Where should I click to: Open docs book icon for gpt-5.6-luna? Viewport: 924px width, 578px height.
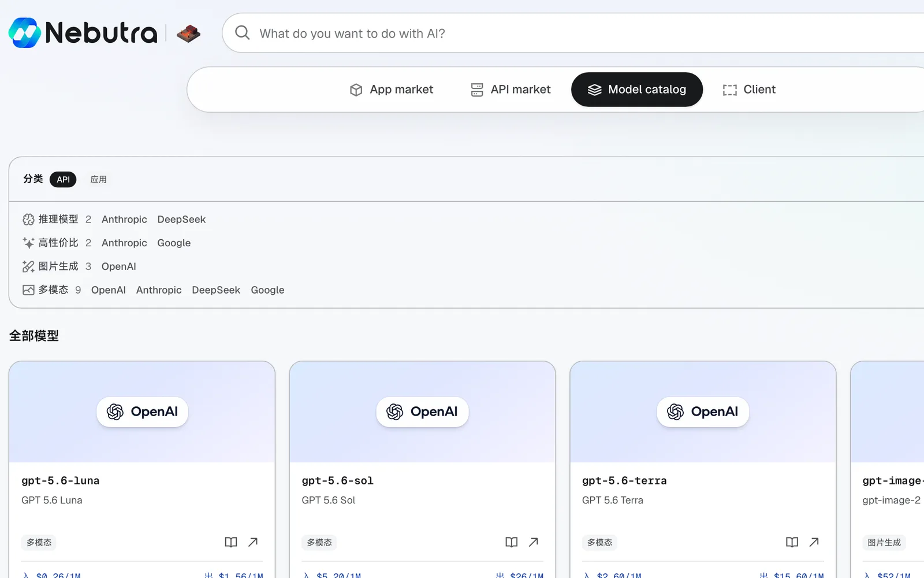pyautogui.click(x=231, y=542)
